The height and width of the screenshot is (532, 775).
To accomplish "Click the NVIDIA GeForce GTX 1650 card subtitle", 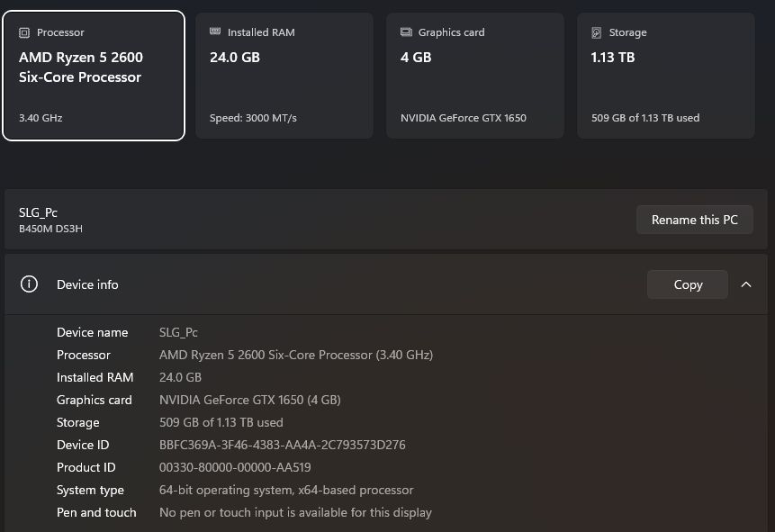I will 464,118.
